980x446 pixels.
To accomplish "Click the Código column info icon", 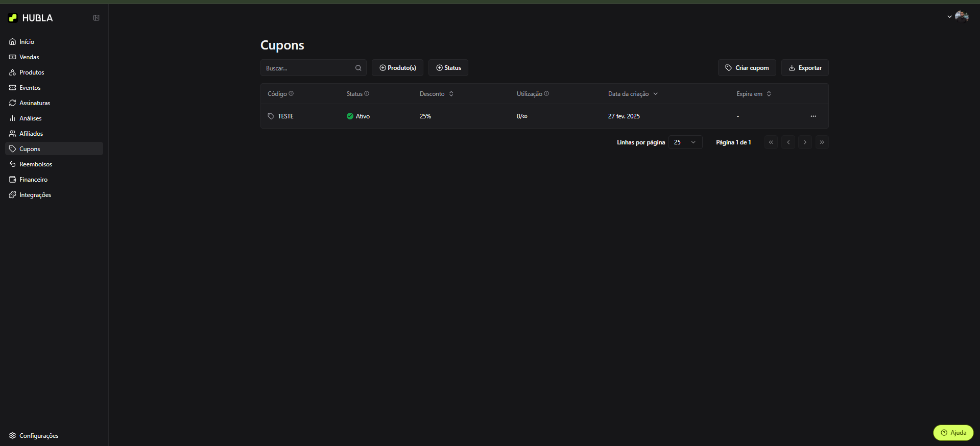I will point(291,94).
